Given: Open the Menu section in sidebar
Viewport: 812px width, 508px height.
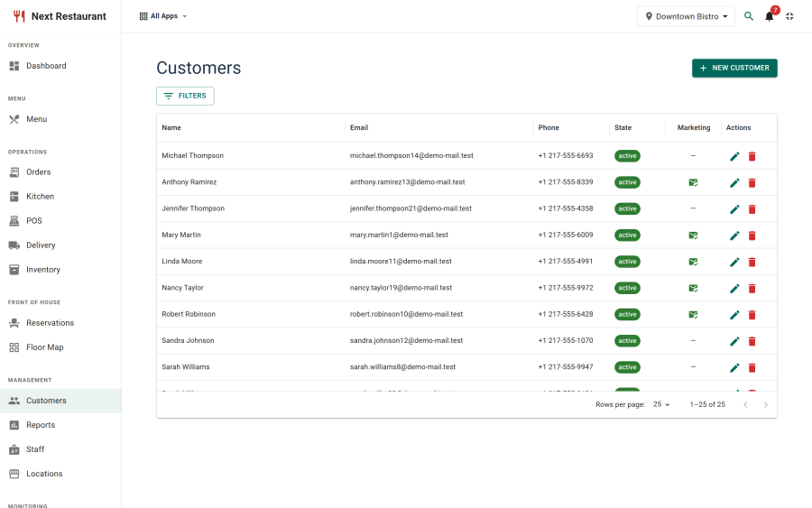Looking at the screenshot, I should 60,119.
